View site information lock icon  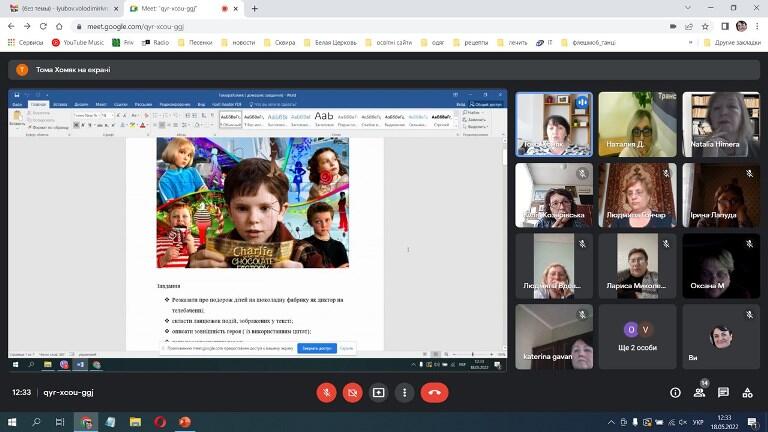(x=79, y=26)
